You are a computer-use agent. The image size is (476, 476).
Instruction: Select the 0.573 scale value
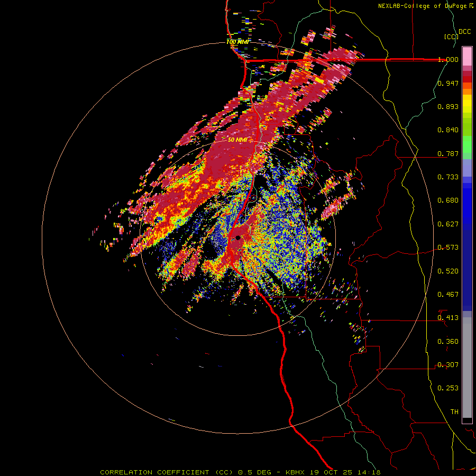point(448,248)
